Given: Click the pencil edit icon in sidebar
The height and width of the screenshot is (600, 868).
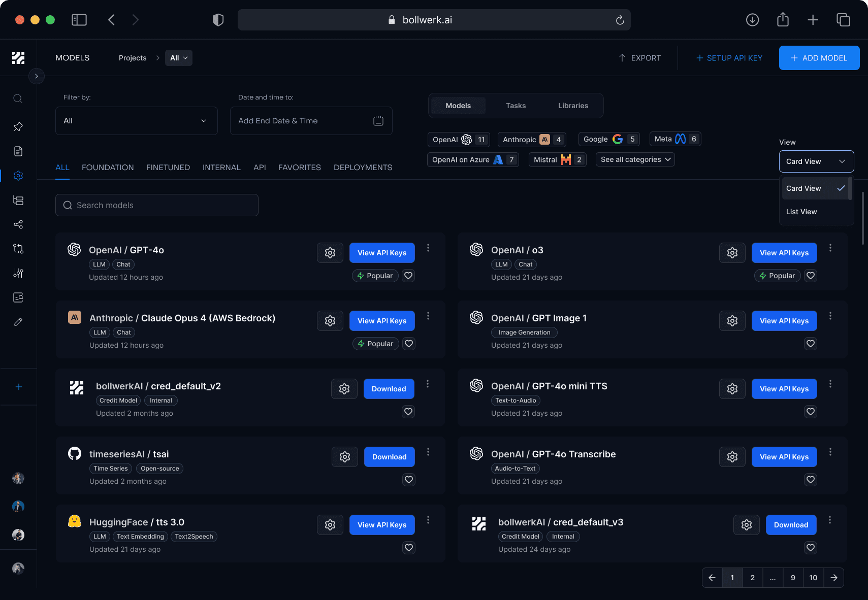Looking at the screenshot, I should (18, 322).
